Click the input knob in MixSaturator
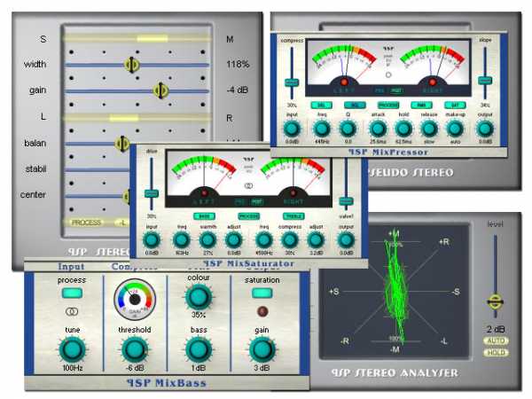 [152, 240]
